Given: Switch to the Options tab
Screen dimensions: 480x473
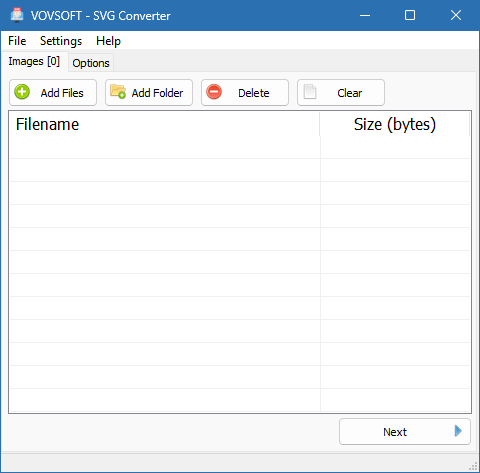Looking at the screenshot, I should coord(91,63).
